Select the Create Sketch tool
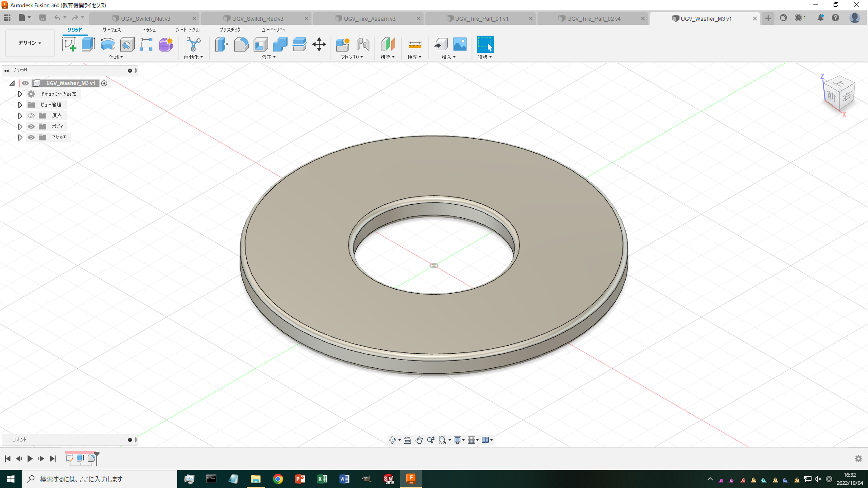Viewport: 868px width, 488px height. tap(69, 44)
